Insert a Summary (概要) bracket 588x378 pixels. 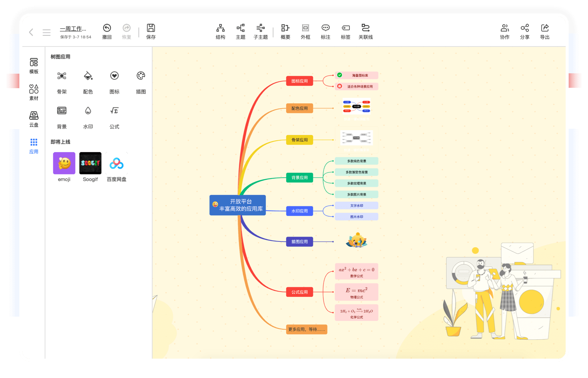click(285, 28)
